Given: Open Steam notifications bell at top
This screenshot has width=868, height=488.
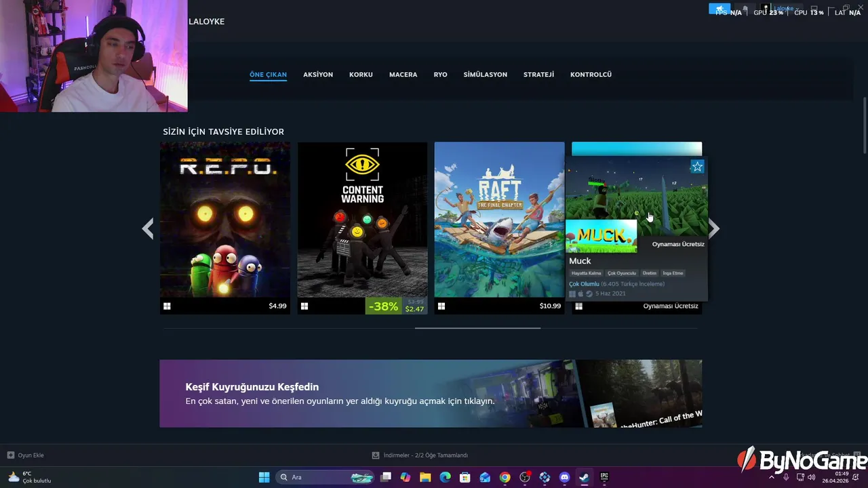Looking at the screenshot, I should (745, 9).
